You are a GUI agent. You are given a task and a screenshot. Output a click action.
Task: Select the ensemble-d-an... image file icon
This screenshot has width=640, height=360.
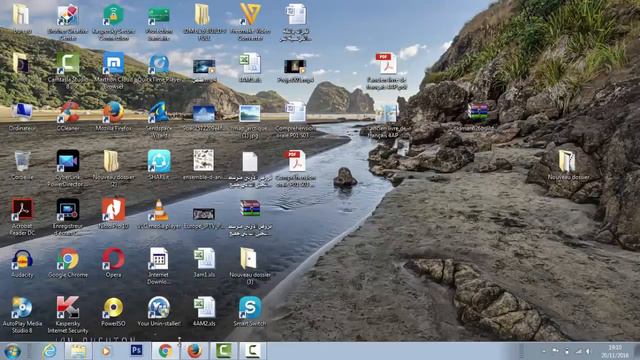[204, 160]
